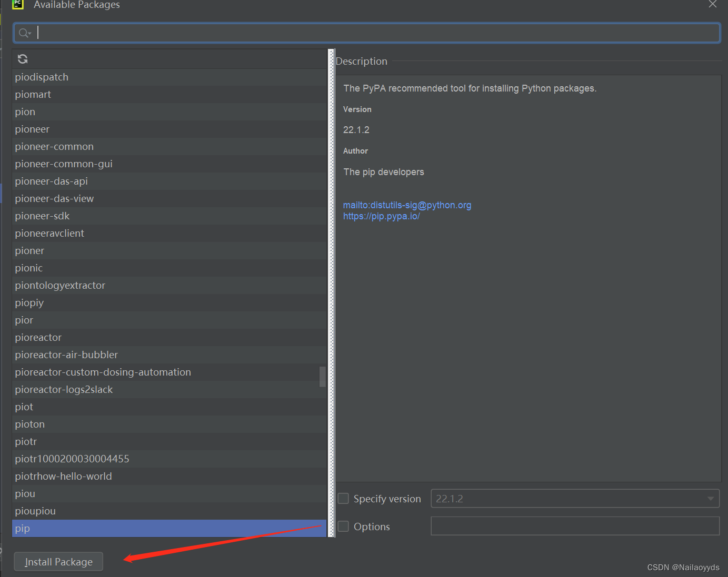Click The pip developers author text

[384, 172]
